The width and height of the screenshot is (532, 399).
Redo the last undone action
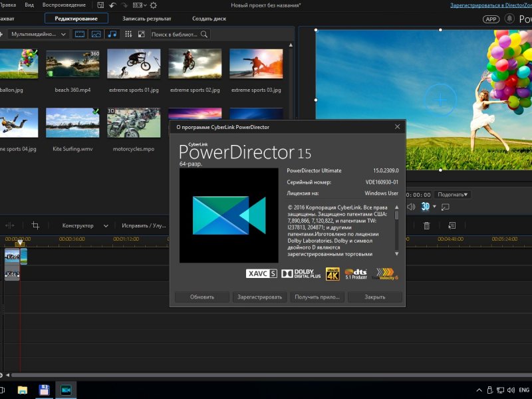point(124,5)
